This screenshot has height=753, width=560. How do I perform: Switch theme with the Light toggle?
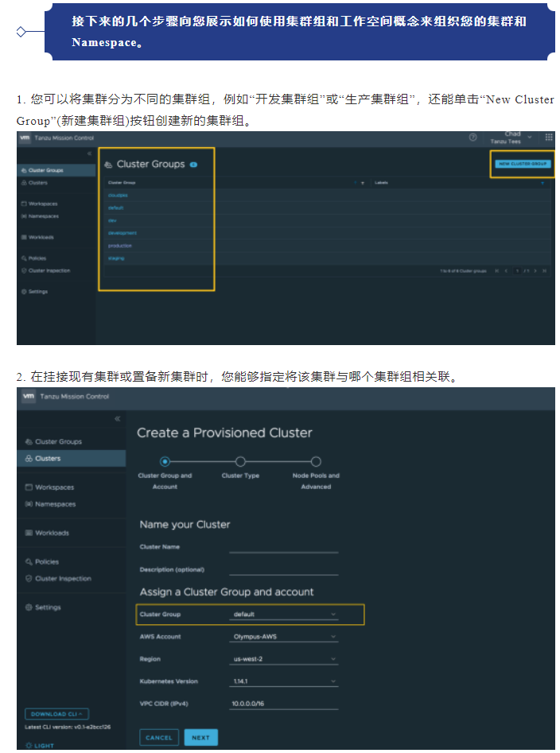tap(40, 745)
